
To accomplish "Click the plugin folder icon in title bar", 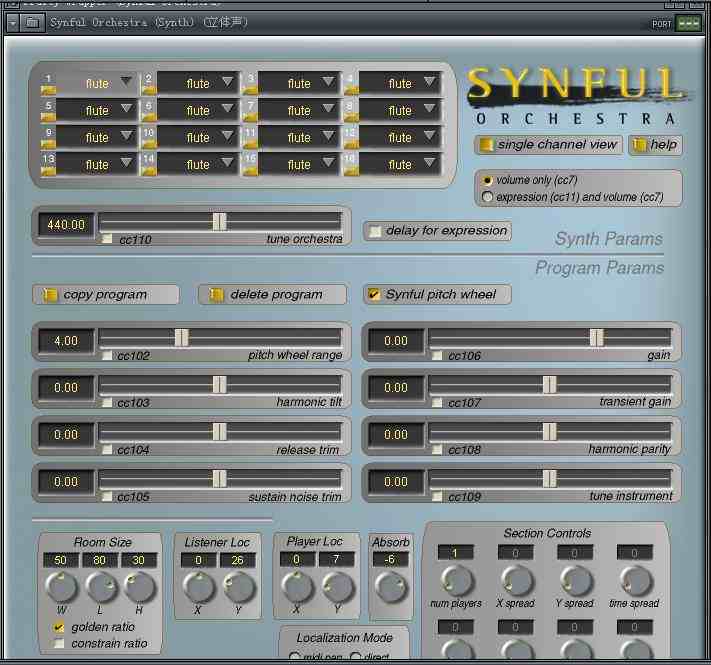I will click(32, 22).
